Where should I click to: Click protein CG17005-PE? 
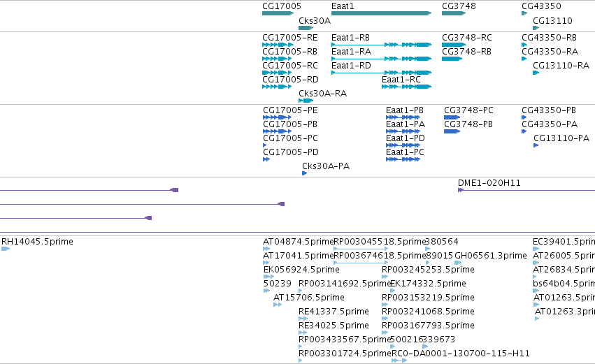pos(290,110)
